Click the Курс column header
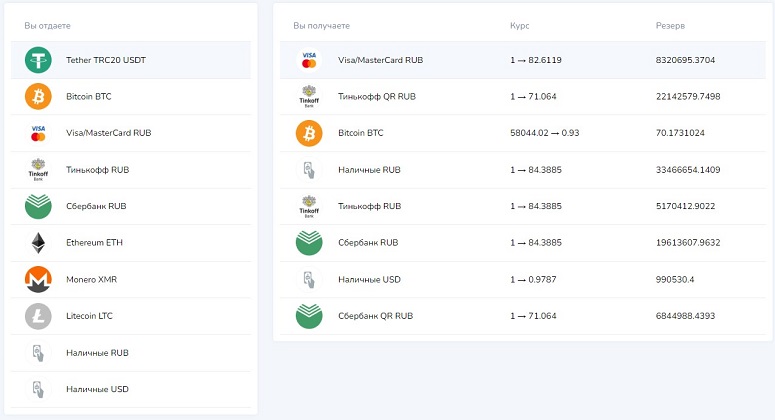This screenshot has width=775, height=420. pos(520,25)
